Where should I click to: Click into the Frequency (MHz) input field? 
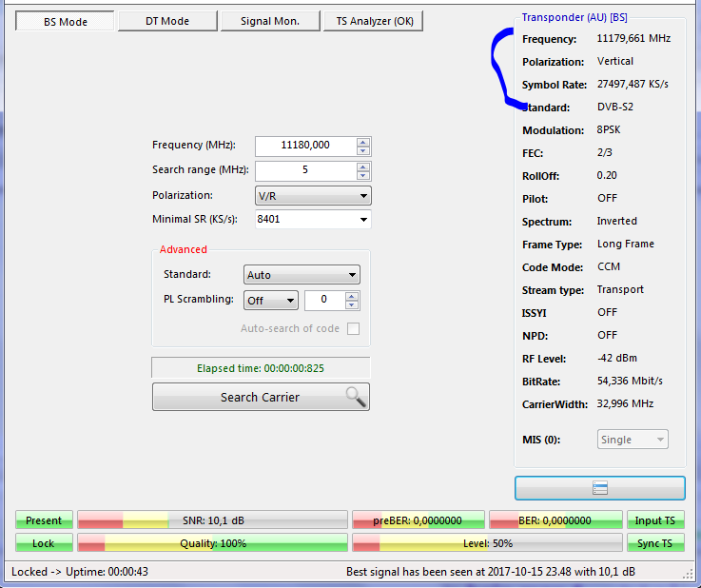[x=304, y=146]
